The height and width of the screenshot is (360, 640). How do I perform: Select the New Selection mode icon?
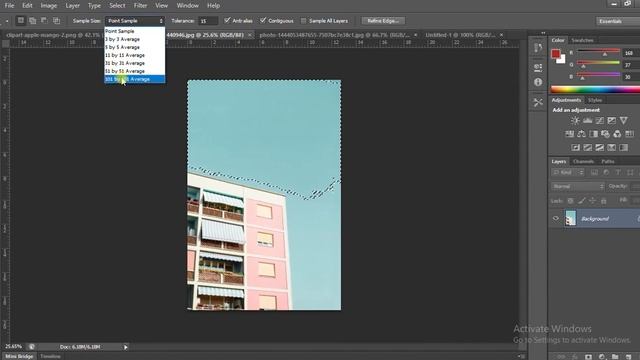[x=20, y=20]
